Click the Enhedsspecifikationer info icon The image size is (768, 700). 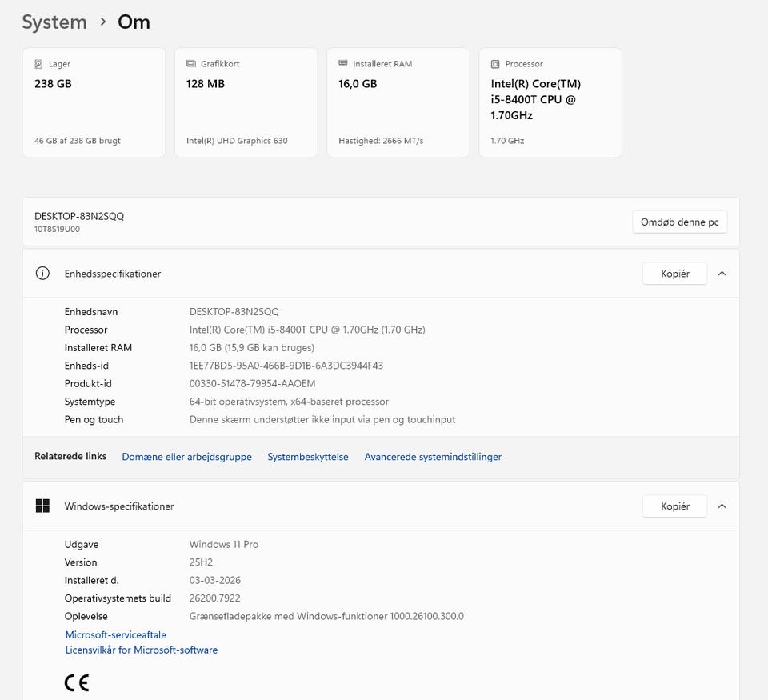tap(42, 274)
